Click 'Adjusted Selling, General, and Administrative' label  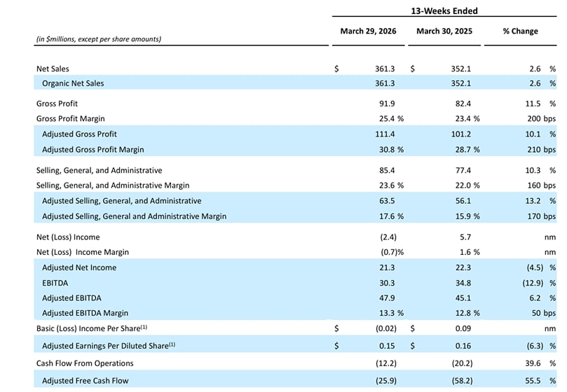tap(122, 201)
